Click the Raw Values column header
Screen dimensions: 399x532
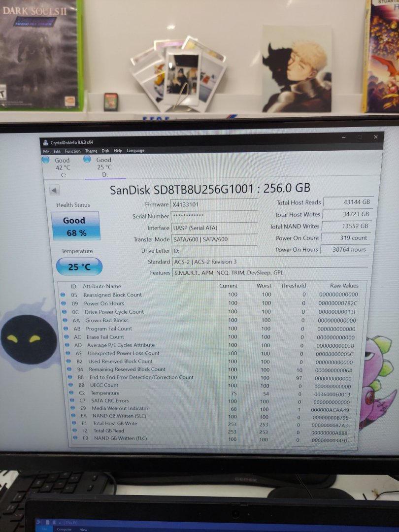click(x=344, y=286)
